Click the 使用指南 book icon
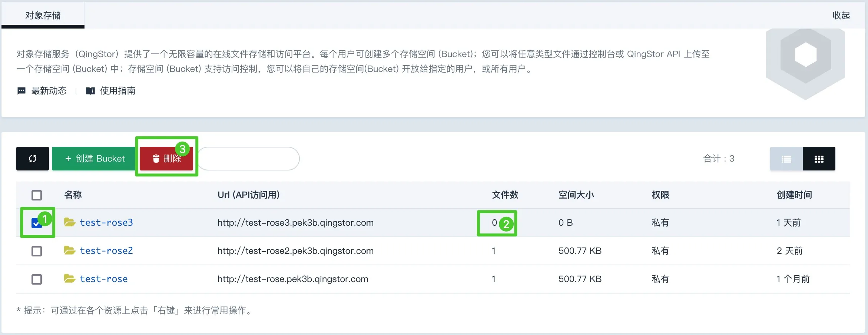This screenshot has width=868, height=335. click(x=90, y=91)
